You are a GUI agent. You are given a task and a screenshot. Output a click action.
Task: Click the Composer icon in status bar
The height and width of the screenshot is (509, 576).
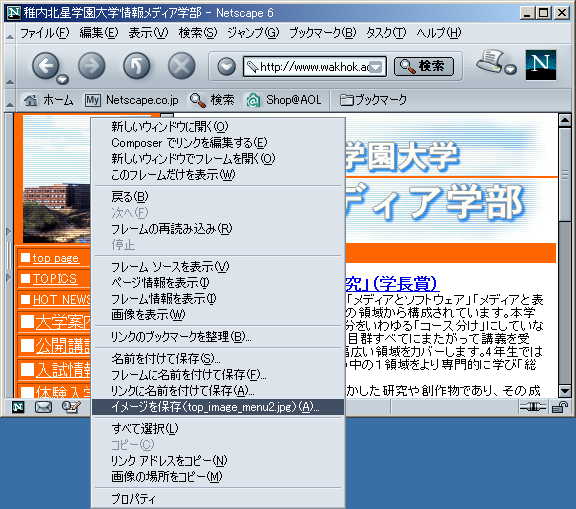coord(71,407)
